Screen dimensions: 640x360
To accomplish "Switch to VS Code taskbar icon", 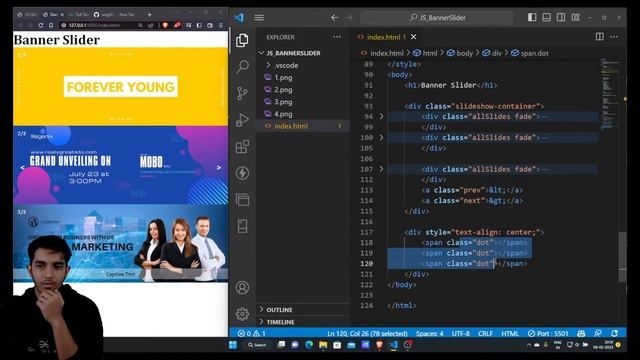I will pos(393,345).
